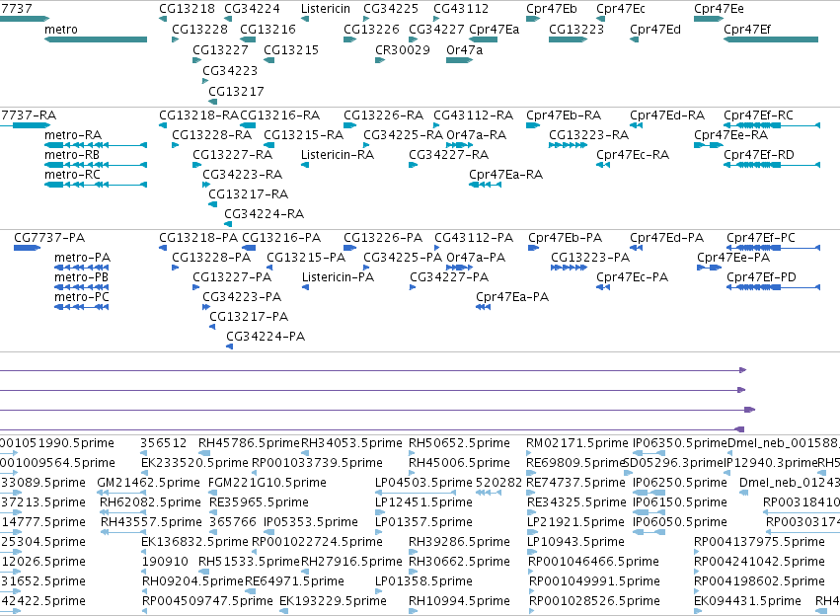Select the metro-RA transcript
840x616 pixels.
tap(96, 145)
